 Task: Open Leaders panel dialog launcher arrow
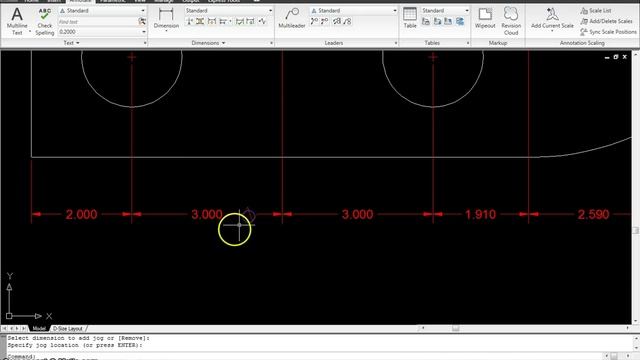point(396,43)
